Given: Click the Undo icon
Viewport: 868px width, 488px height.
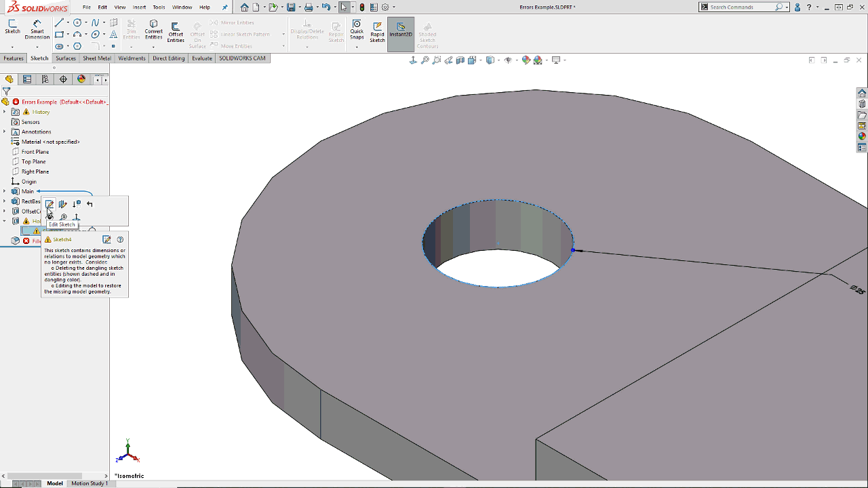Looking at the screenshot, I should pos(326,7).
